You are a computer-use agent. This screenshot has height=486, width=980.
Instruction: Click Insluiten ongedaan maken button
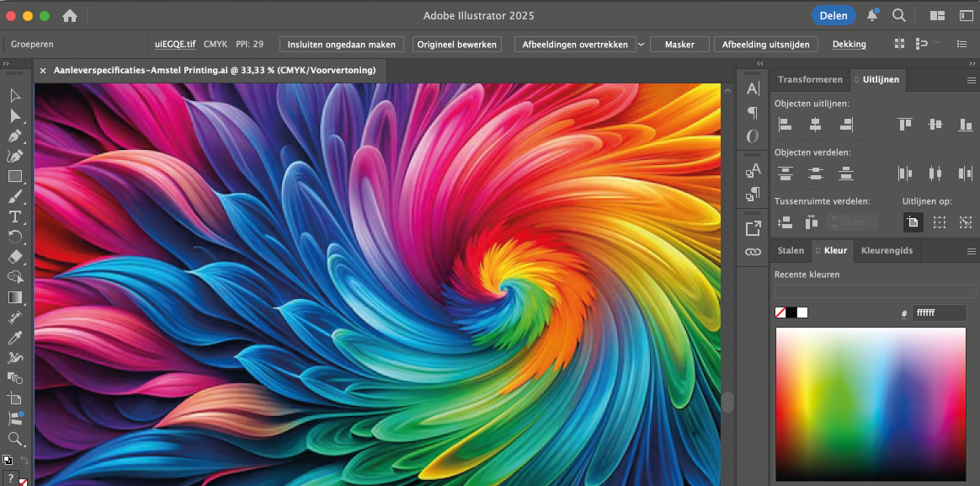[x=341, y=45]
